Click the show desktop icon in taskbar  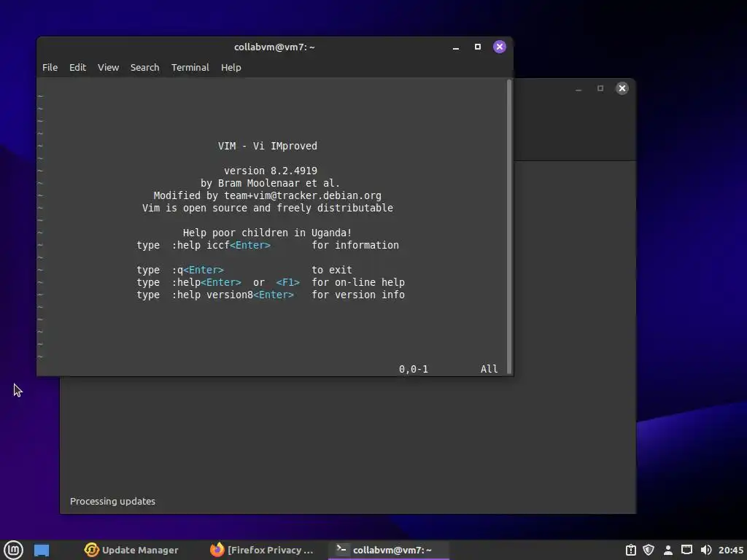coord(42,550)
